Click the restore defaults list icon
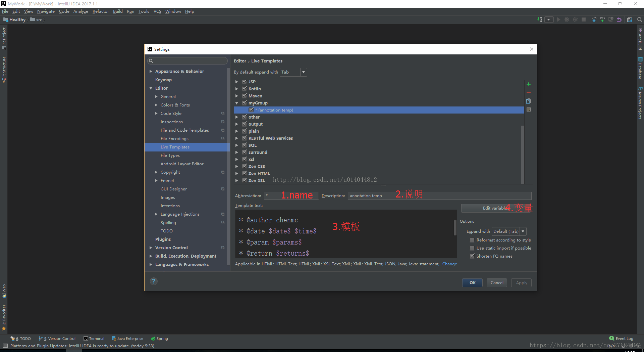This screenshot has height=352, width=644. [x=529, y=109]
